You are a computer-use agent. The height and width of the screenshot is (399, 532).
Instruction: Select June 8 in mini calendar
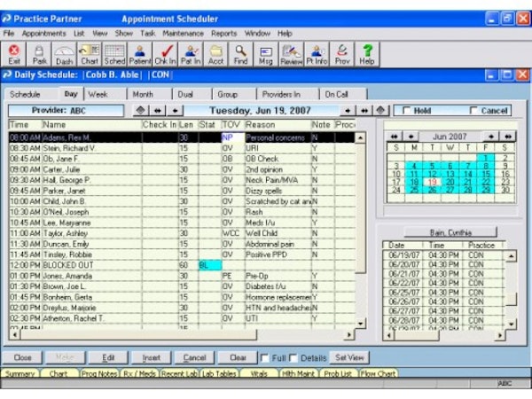tap(486, 166)
